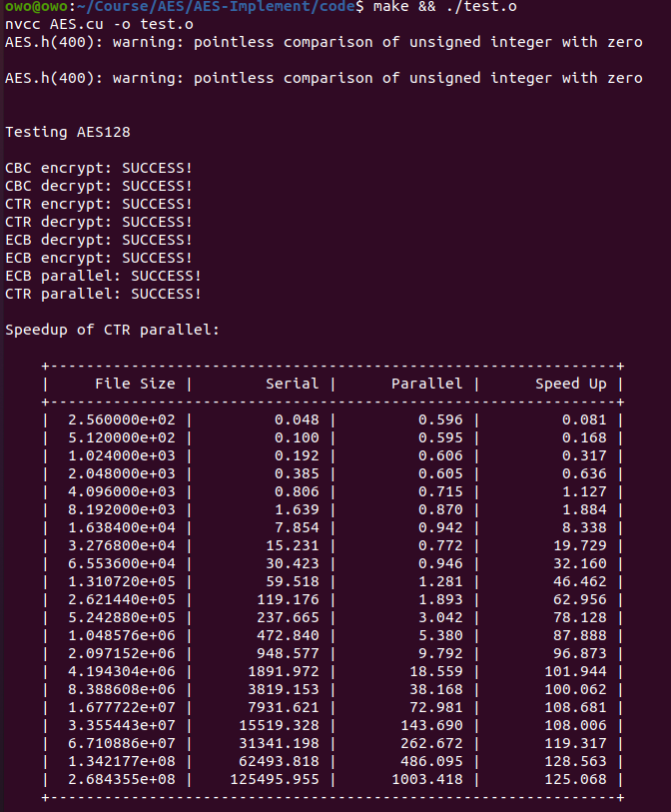671x812 pixels.
Task: Click file size value 4.096000e+03
Action: coord(122,492)
